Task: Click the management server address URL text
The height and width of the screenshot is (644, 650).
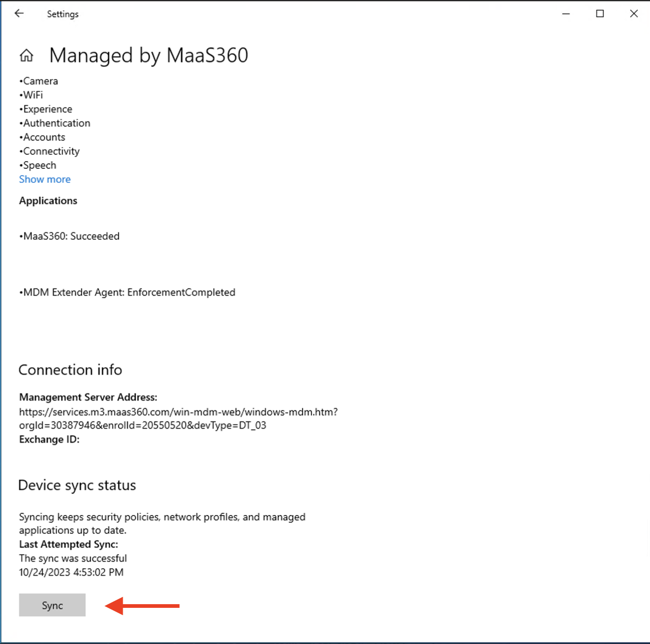Action: coord(179,419)
